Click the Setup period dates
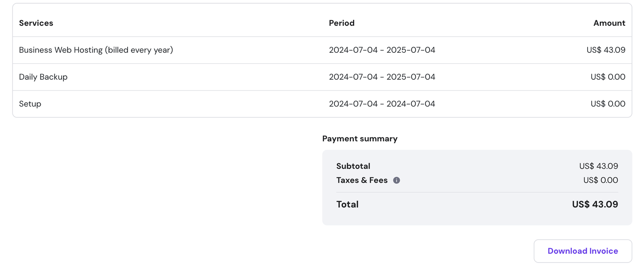 coord(382,104)
